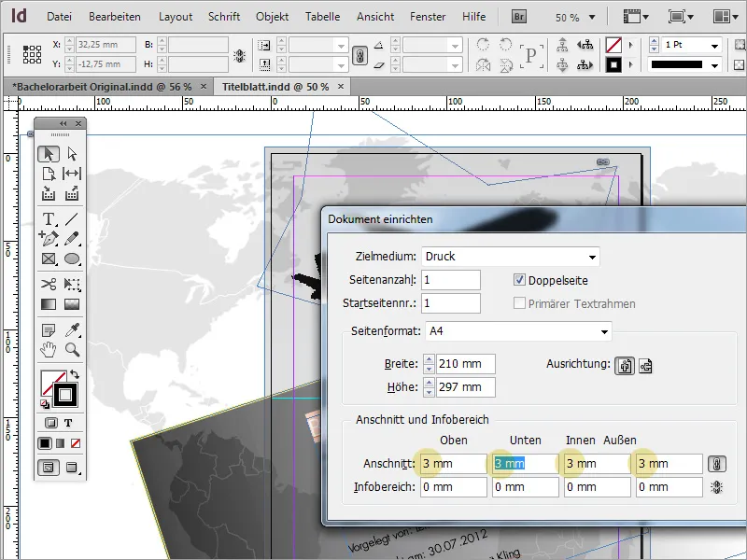Open view options dropdown in app bar

636,17
